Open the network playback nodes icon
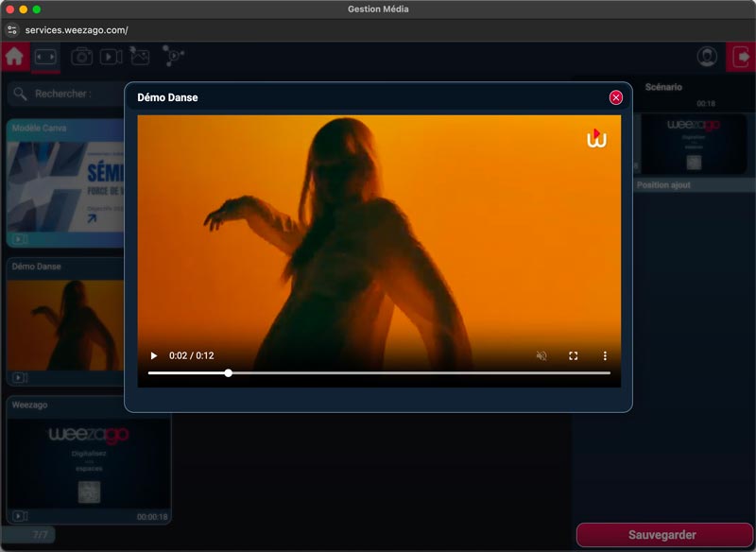The width and height of the screenshot is (756, 552). point(173,56)
